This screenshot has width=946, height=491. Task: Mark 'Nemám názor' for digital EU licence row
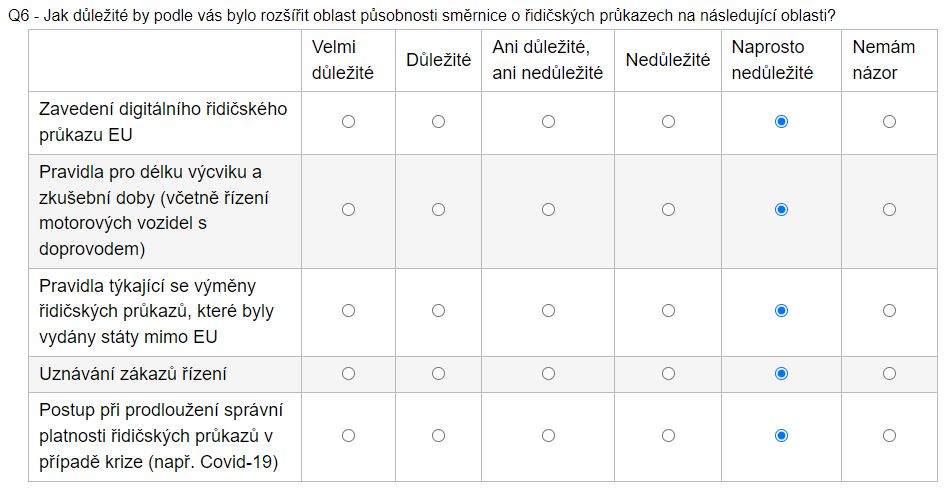coord(889,121)
